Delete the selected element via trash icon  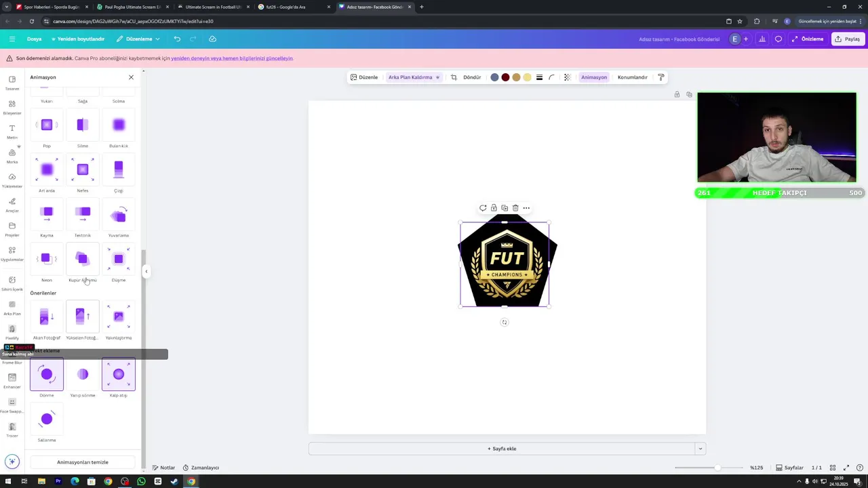pos(515,208)
